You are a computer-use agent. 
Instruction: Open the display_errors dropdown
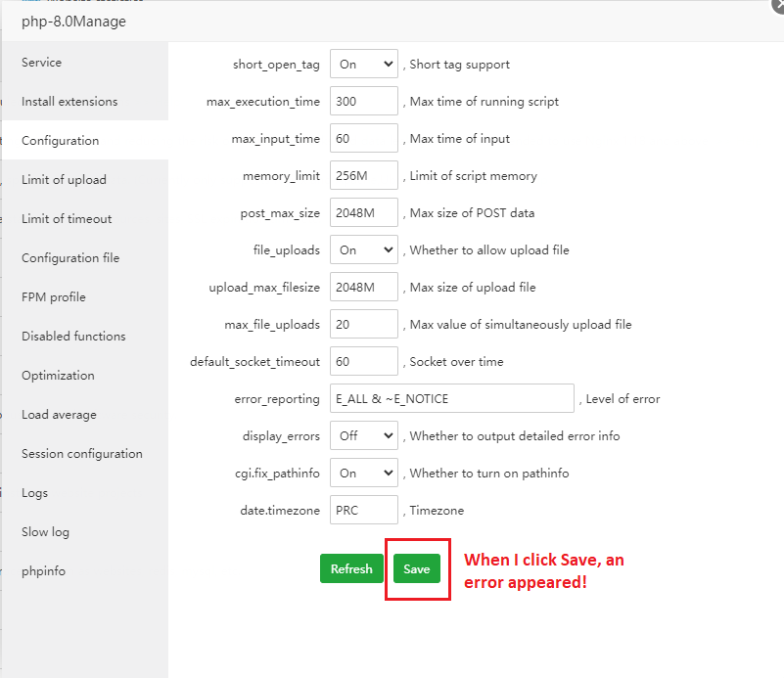363,436
